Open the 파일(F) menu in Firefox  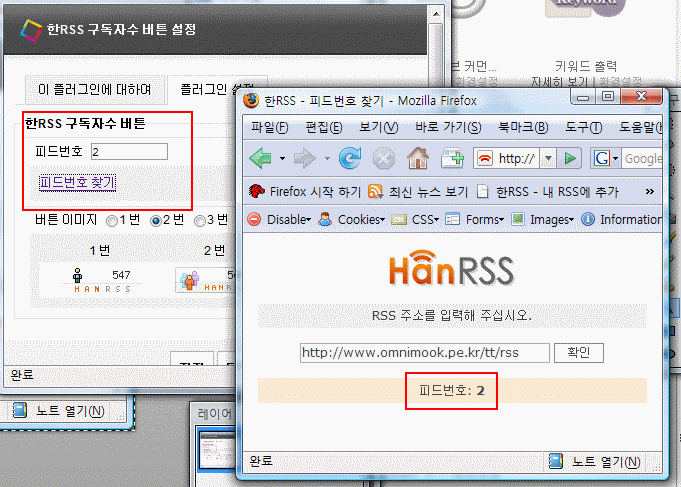coord(270,128)
